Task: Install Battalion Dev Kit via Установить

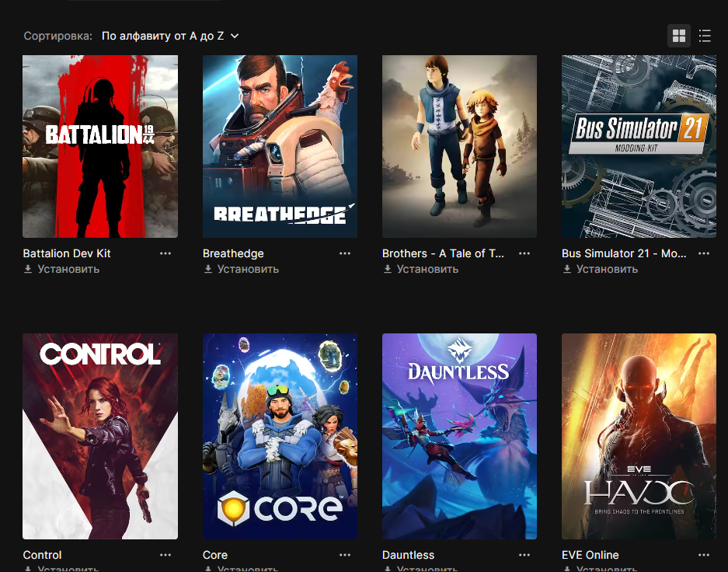Action: coord(61,269)
